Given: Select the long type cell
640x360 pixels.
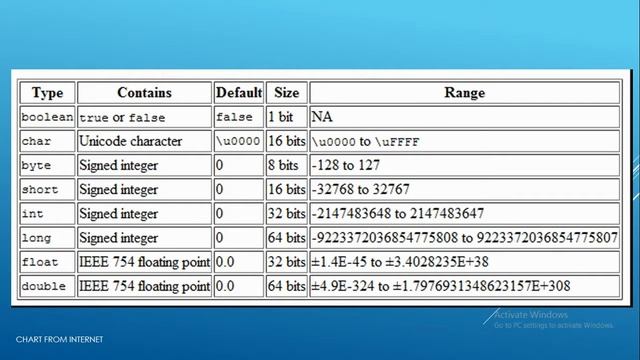Looking at the screenshot, I should tap(47, 238).
